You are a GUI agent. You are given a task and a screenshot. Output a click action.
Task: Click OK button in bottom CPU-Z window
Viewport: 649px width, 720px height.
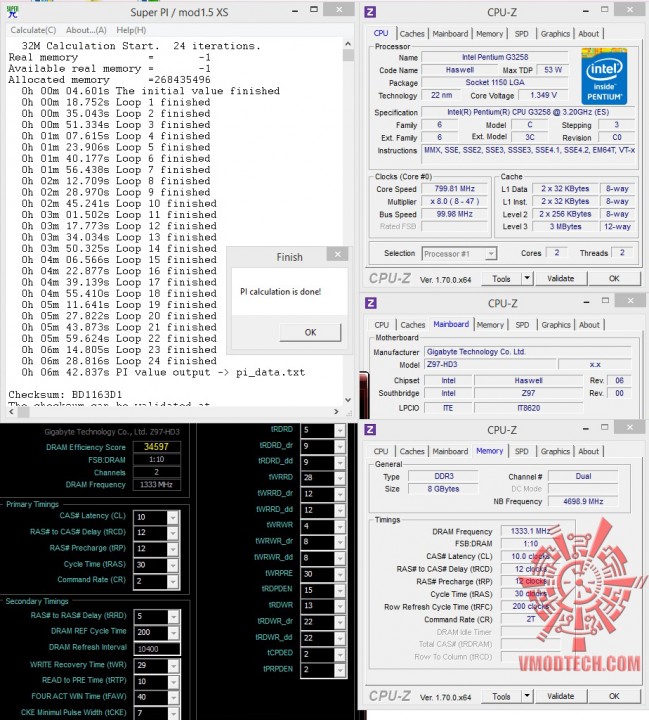click(614, 697)
